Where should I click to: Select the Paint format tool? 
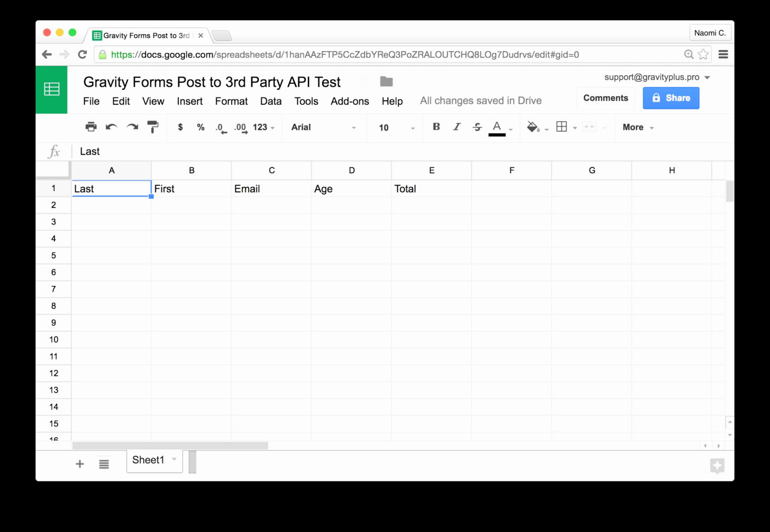pyautogui.click(x=153, y=127)
